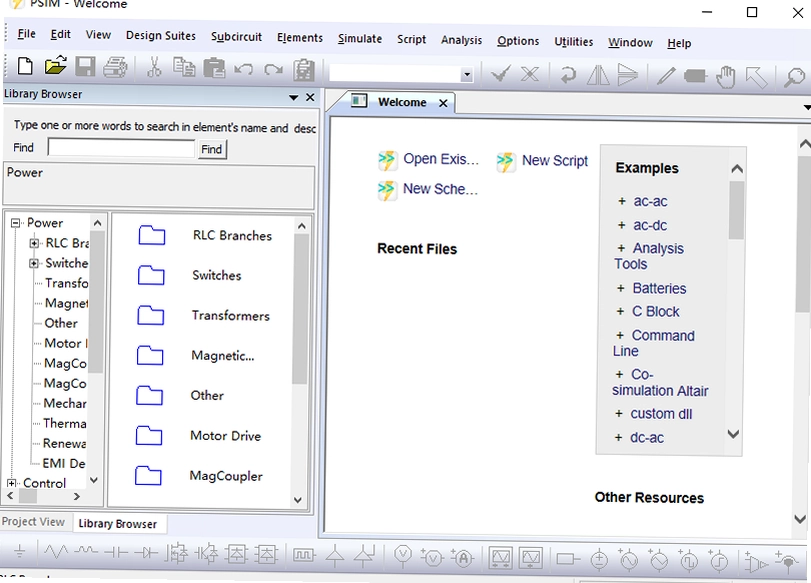
Task: Click the Examples list scroll-down arrow
Action: pos(733,433)
